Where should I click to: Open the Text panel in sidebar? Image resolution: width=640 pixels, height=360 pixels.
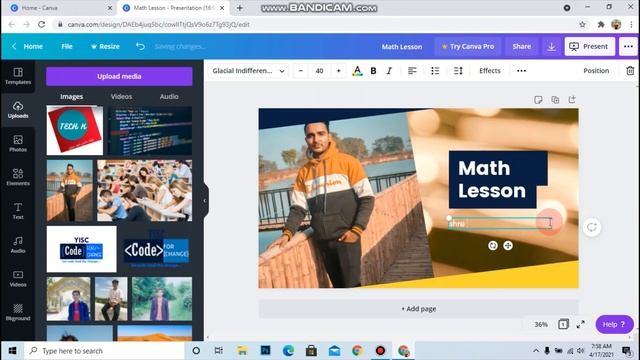tap(18, 211)
